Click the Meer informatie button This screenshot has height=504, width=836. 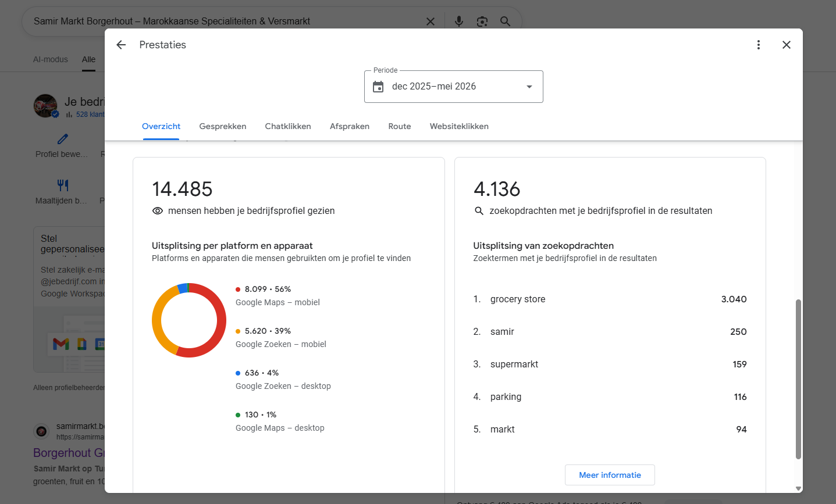tap(610, 475)
